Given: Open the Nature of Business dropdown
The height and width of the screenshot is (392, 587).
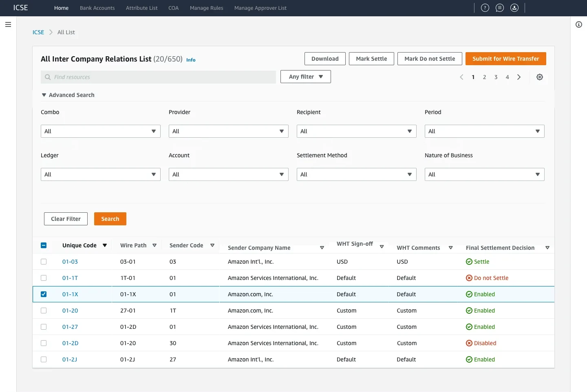Looking at the screenshot, I should pos(485,174).
